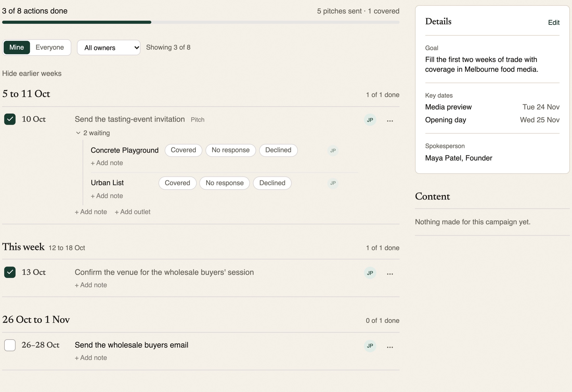Click the 'Maya Patel, Founder' spokesperson text
Image resolution: width=572 pixels, height=392 pixels.
point(459,158)
